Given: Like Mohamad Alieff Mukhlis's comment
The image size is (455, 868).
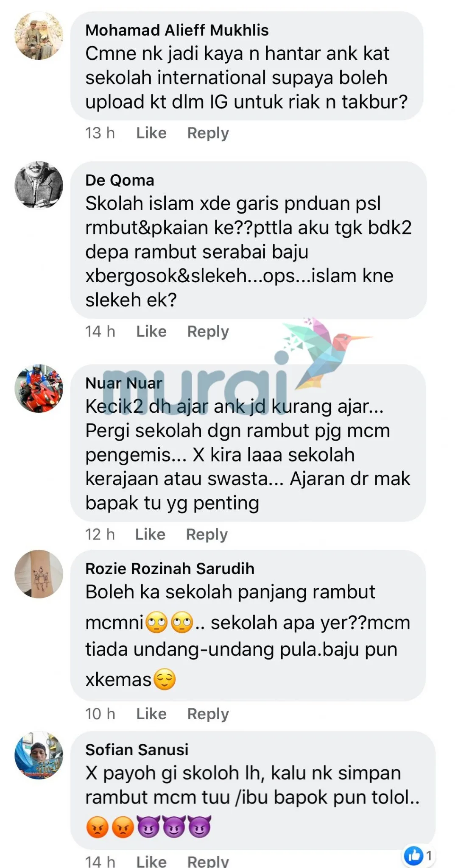Looking at the screenshot, I should 151,133.
